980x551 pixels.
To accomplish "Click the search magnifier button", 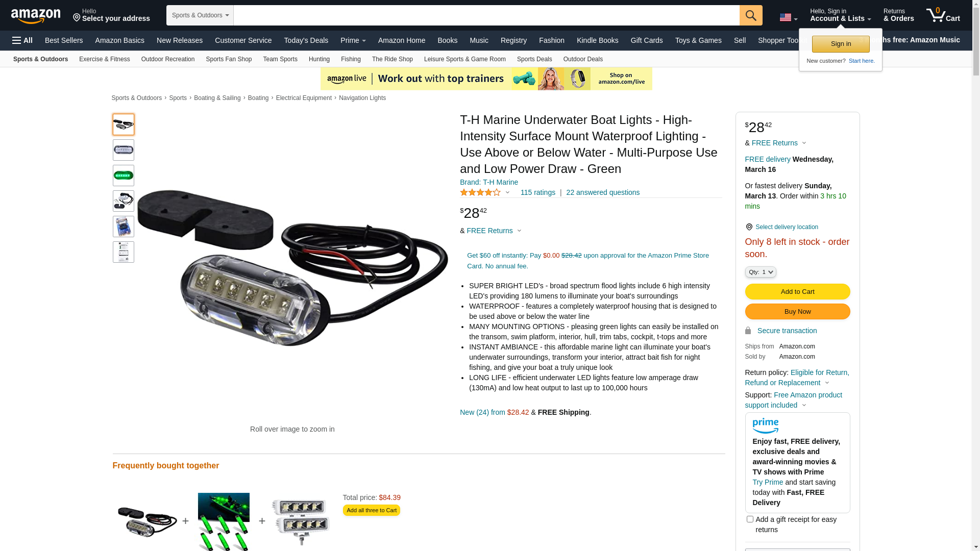I will (x=751, y=15).
